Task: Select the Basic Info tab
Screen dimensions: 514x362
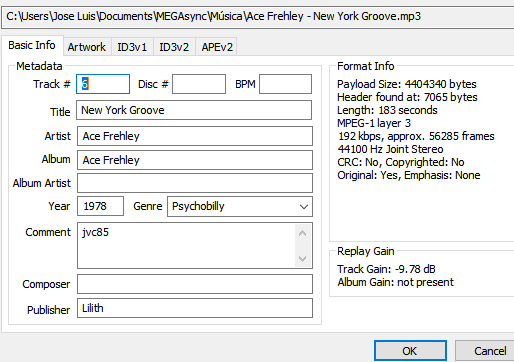Action: [x=32, y=45]
